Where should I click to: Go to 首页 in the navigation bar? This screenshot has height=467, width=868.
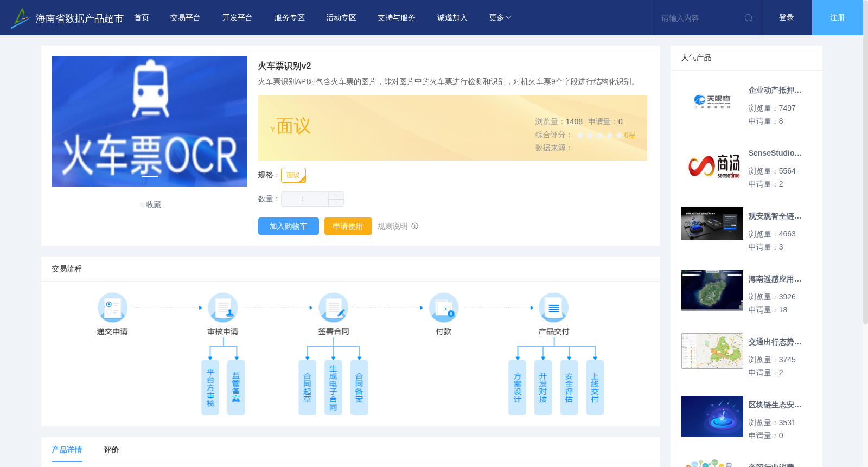[x=142, y=18]
